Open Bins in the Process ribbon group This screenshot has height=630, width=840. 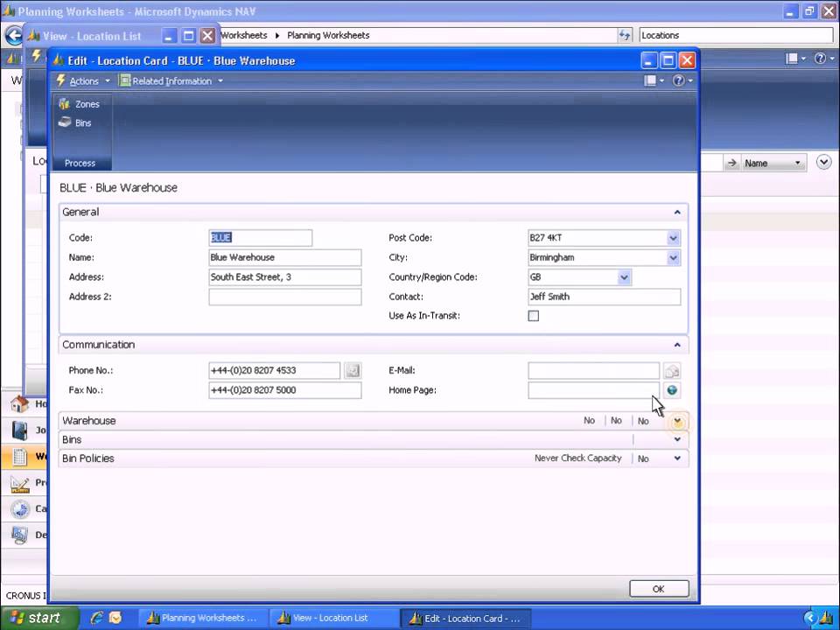click(75, 122)
